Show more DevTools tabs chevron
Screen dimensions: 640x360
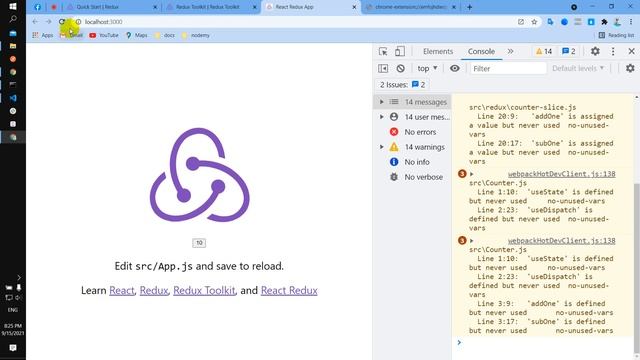click(x=510, y=51)
